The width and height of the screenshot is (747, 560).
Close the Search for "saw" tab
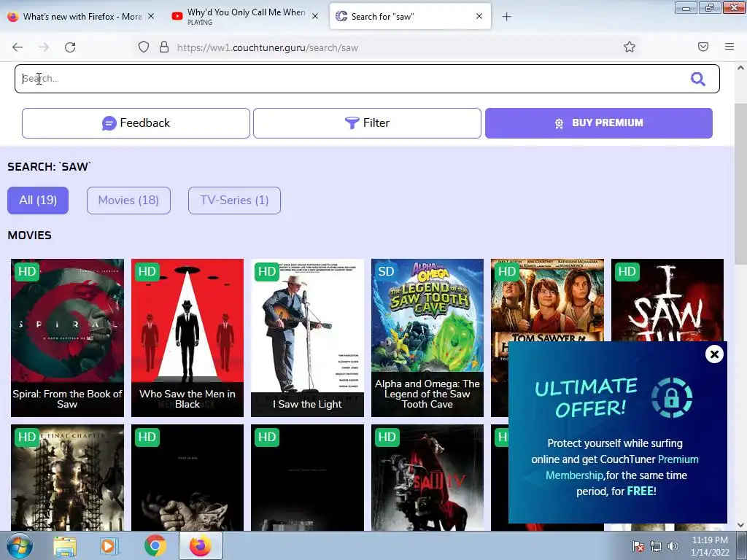(x=479, y=16)
